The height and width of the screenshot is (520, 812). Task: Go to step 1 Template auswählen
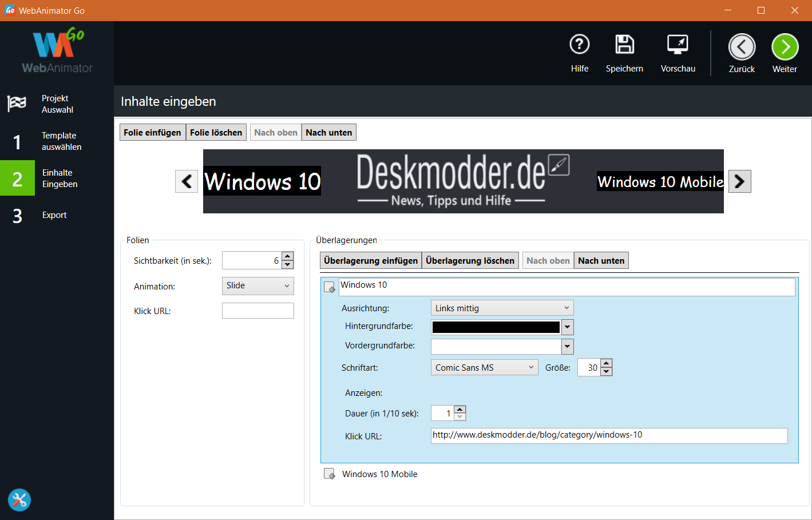pyautogui.click(x=57, y=141)
